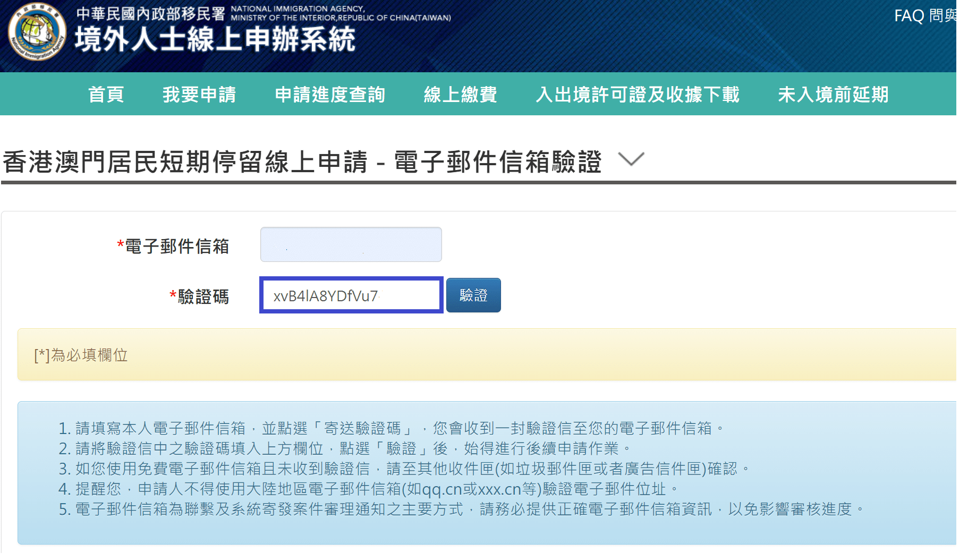Click the English National Immigration Agency text
This screenshot has width=968, height=560.
(x=340, y=13)
